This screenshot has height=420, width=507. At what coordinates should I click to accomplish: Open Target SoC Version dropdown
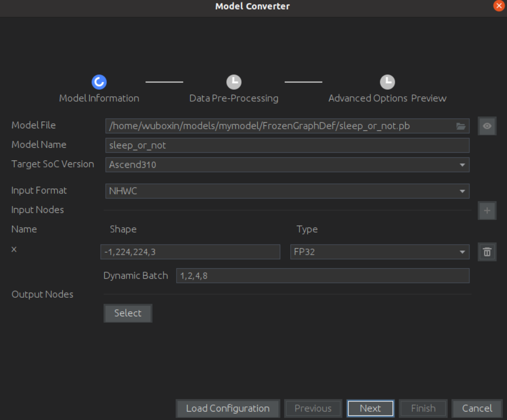point(287,165)
